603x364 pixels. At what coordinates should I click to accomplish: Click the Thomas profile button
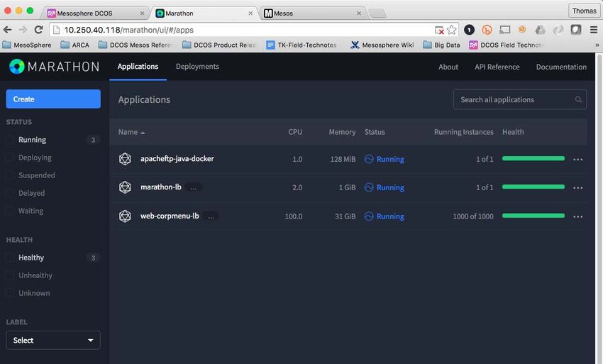pos(584,11)
